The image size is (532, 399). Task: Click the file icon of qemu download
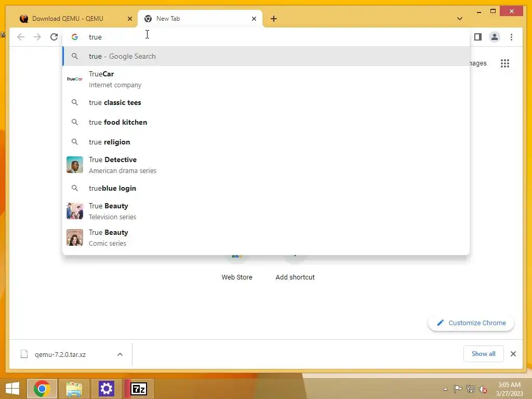(x=24, y=354)
